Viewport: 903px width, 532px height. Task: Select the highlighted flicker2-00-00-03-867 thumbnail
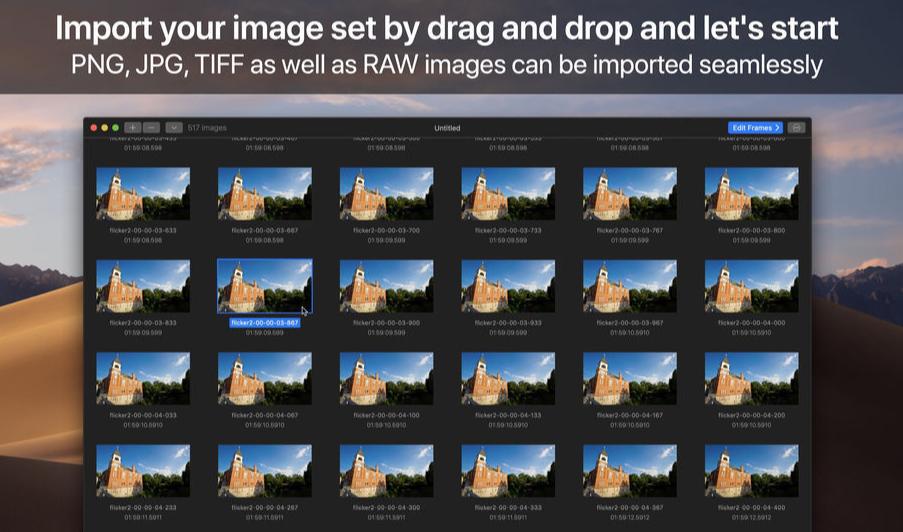tap(265, 286)
